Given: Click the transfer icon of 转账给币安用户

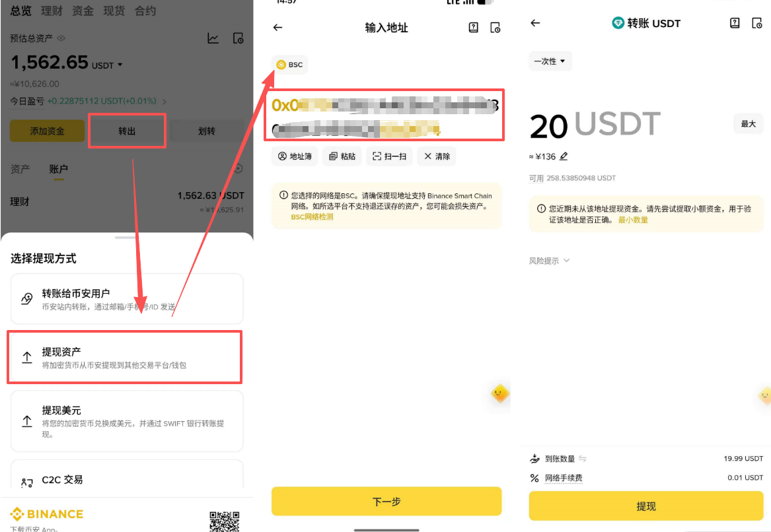Looking at the screenshot, I should tap(27, 298).
